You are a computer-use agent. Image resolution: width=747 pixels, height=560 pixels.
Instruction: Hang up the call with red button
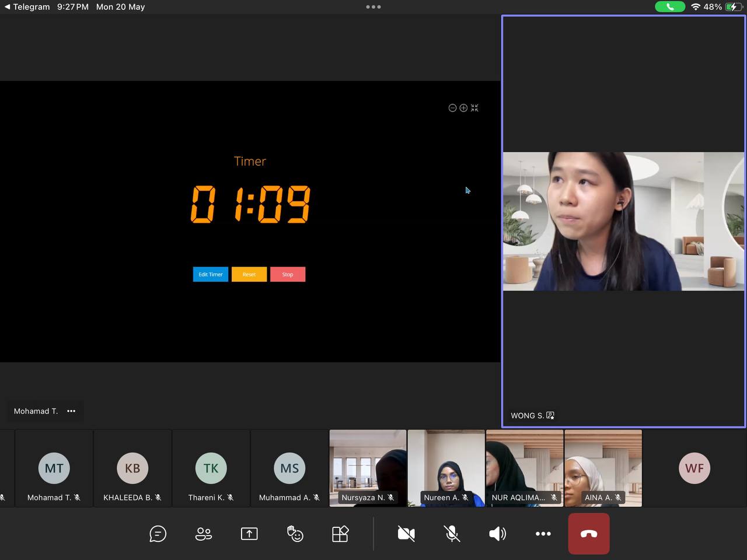[x=589, y=534]
